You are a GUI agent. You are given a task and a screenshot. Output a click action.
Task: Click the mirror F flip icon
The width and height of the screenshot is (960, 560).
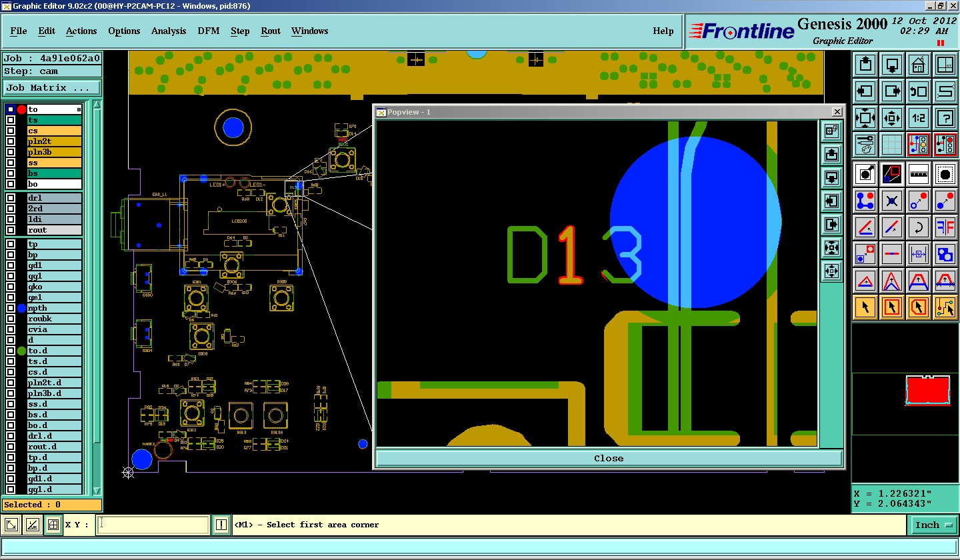click(x=945, y=227)
